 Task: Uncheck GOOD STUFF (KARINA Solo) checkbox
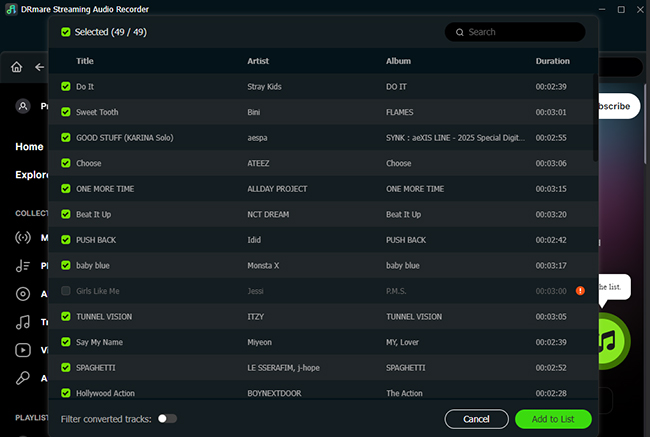65,137
